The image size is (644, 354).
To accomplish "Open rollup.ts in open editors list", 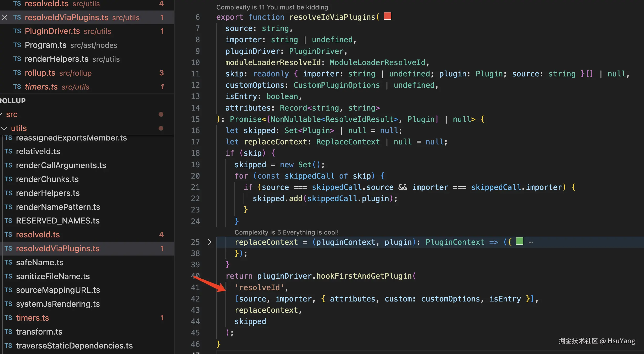I will (x=40, y=73).
